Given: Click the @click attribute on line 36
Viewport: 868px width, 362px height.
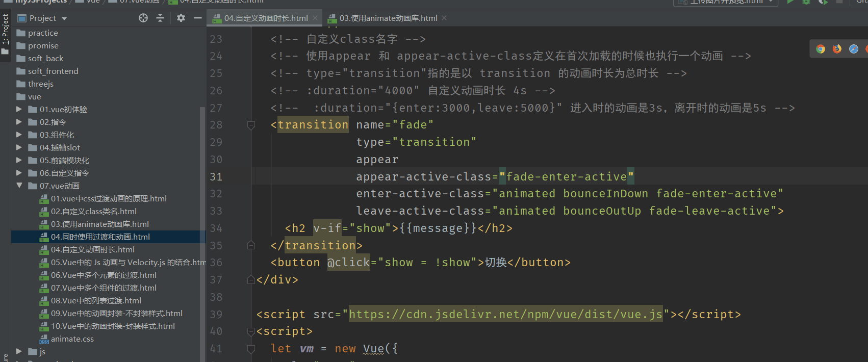Looking at the screenshot, I should point(348,263).
